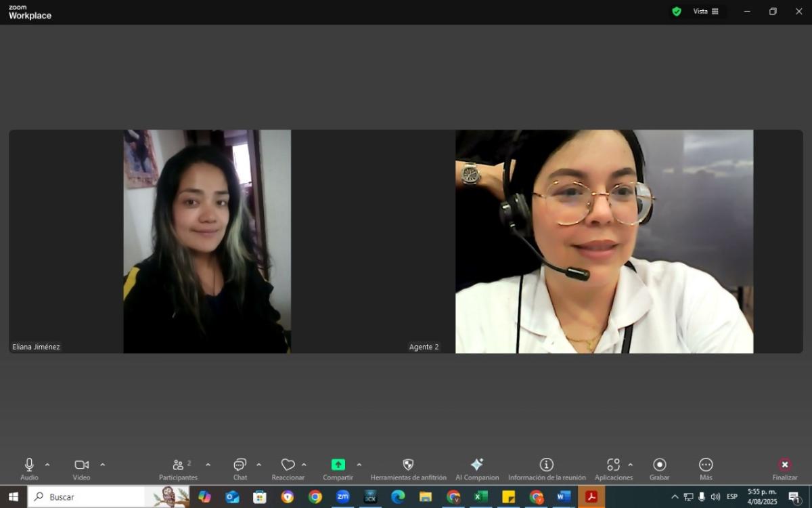Launch the AI Companion sparkle icon
This screenshot has width=812, height=508.
(x=477, y=465)
